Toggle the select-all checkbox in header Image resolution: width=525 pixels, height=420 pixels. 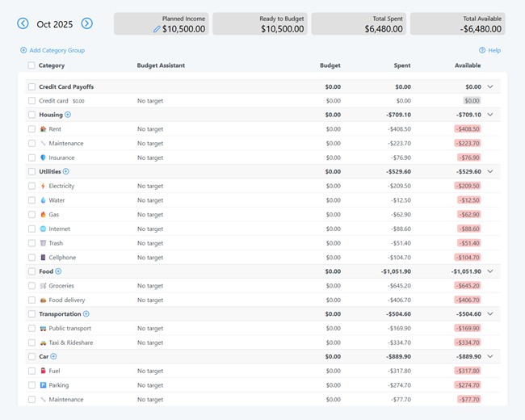[31, 65]
